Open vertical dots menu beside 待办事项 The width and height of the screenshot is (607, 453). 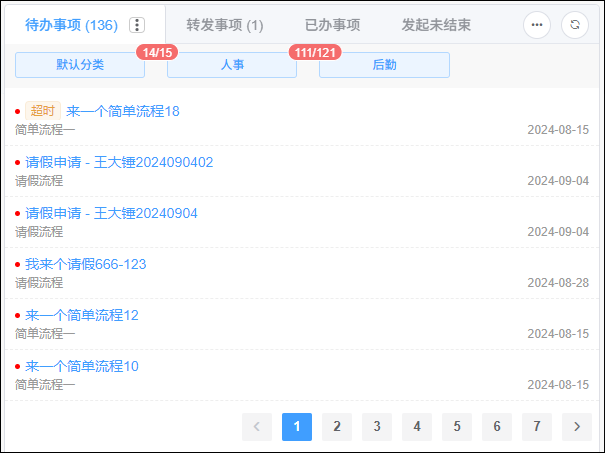pyautogui.click(x=138, y=25)
